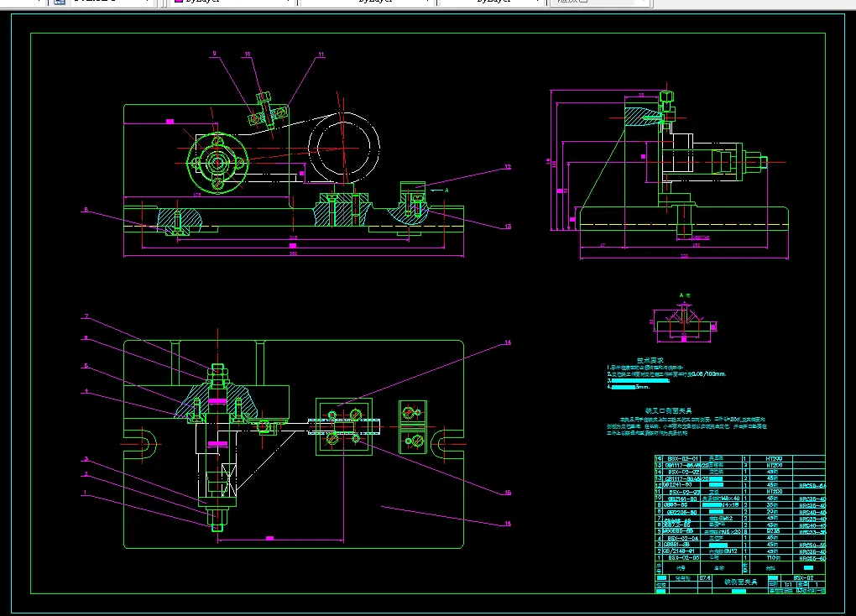Click balloon label 16 in plan view
This screenshot has height=616, width=856.
pos(508,524)
